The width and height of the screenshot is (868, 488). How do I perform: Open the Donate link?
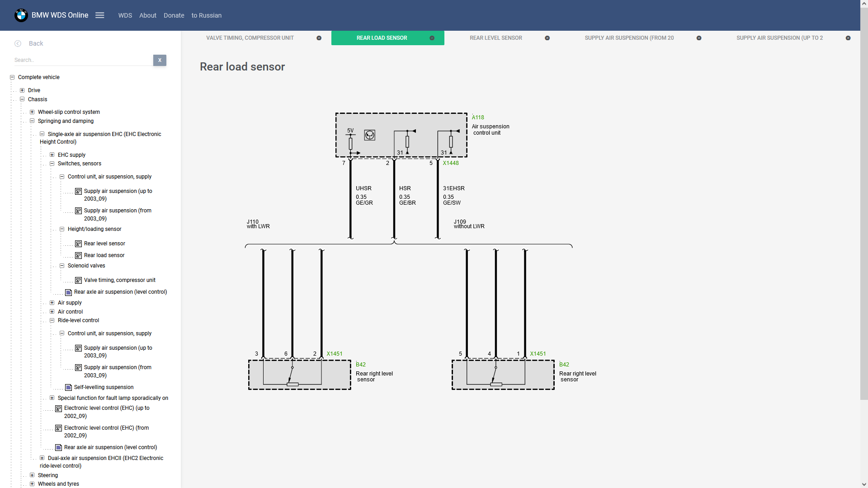tap(174, 15)
